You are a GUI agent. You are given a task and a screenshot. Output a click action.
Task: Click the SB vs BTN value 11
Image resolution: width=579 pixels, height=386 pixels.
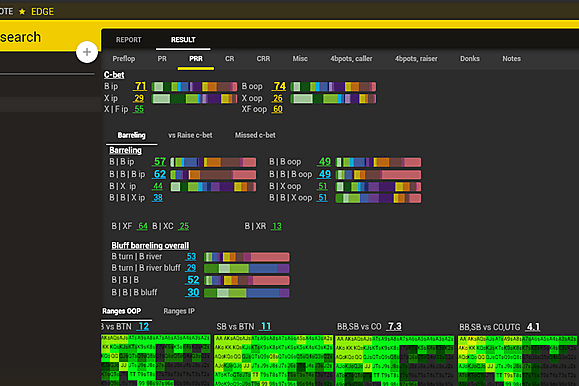[x=265, y=327]
